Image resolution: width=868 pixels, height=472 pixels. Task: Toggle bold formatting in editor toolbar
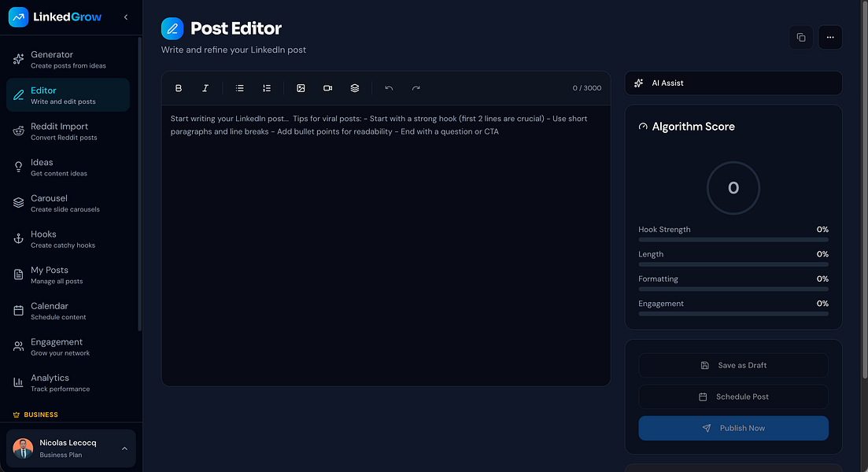click(179, 88)
